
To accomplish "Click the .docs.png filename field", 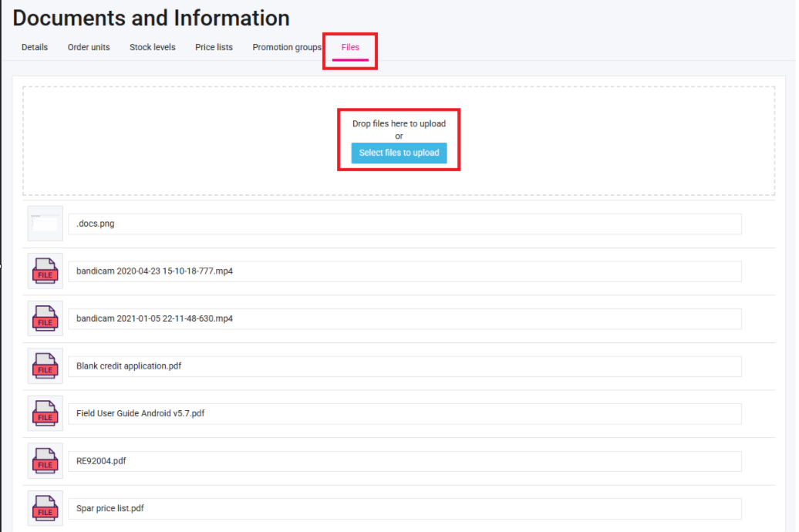I will click(x=404, y=224).
